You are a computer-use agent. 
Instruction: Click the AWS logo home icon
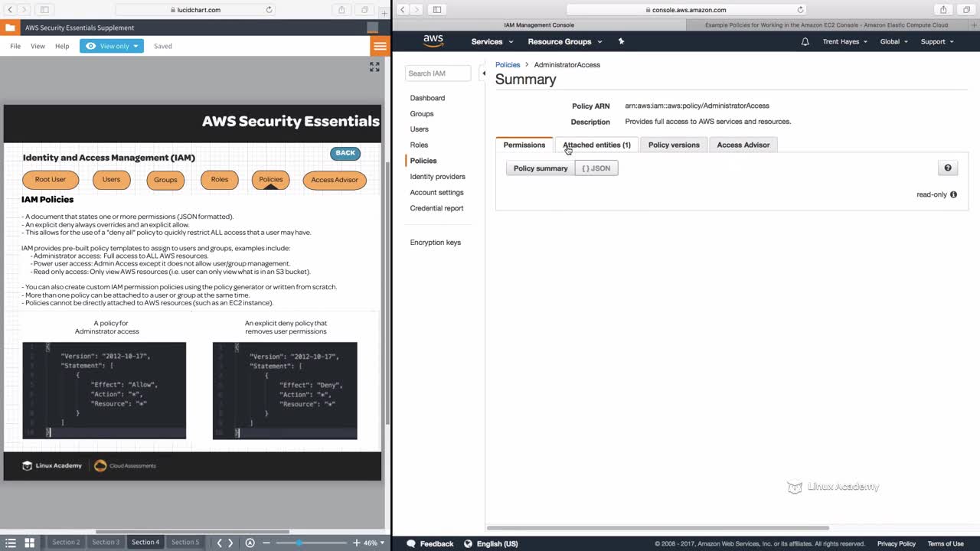point(433,41)
